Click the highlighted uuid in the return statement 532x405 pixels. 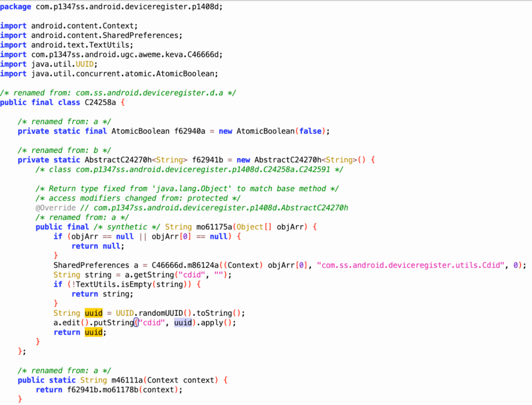click(x=94, y=332)
